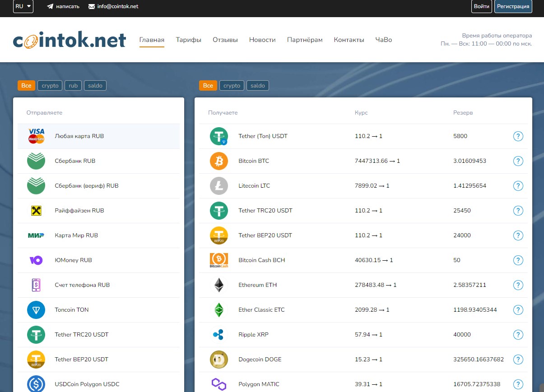Enable the crypto filter in the left column
The width and height of the screenshot is (544, 392).
pos(50,85)
